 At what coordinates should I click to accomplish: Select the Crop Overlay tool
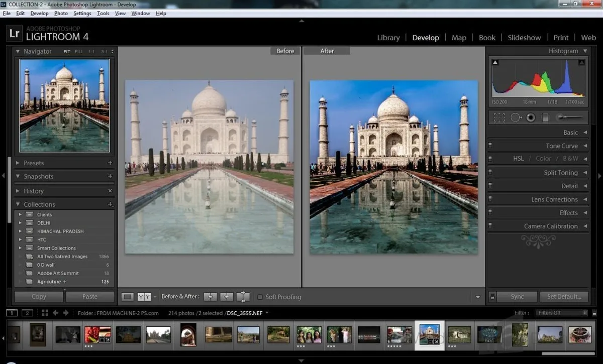coord(499,117)
